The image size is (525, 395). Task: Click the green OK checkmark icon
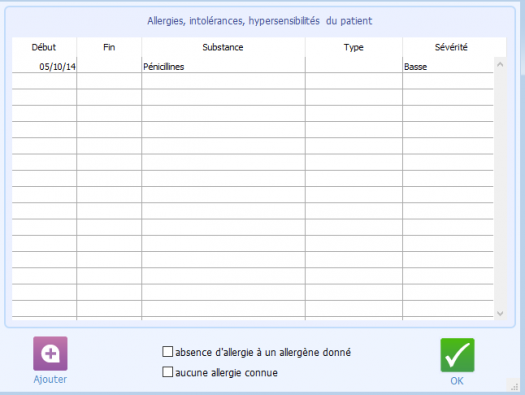click(x=457, y=355)
